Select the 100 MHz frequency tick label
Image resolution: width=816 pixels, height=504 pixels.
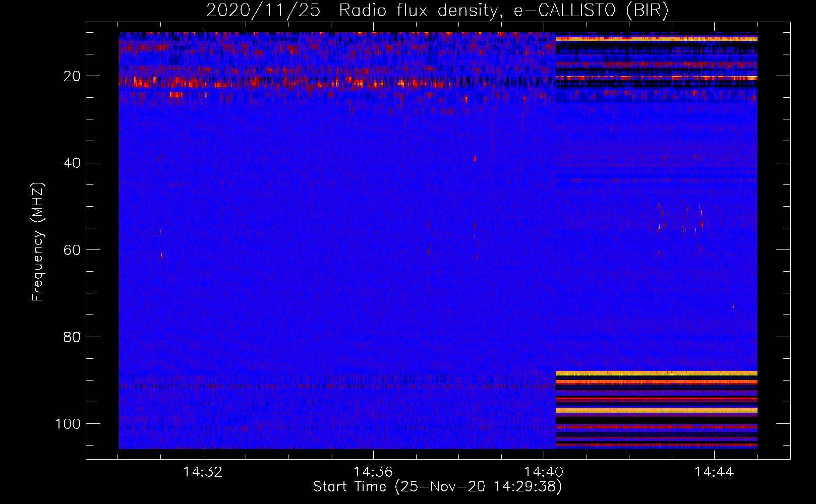pyautogui.click(x=68, y=424)
